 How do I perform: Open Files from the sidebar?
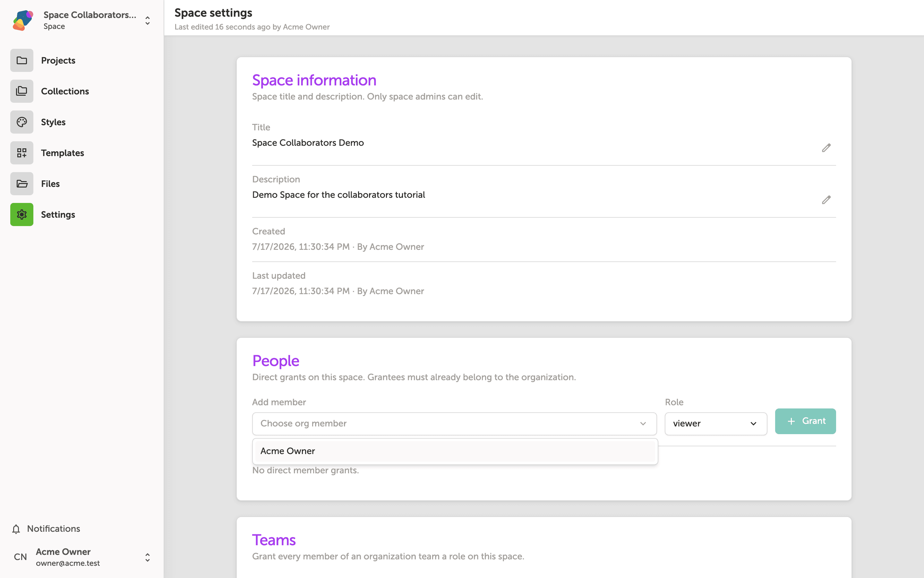pos(50,183)
